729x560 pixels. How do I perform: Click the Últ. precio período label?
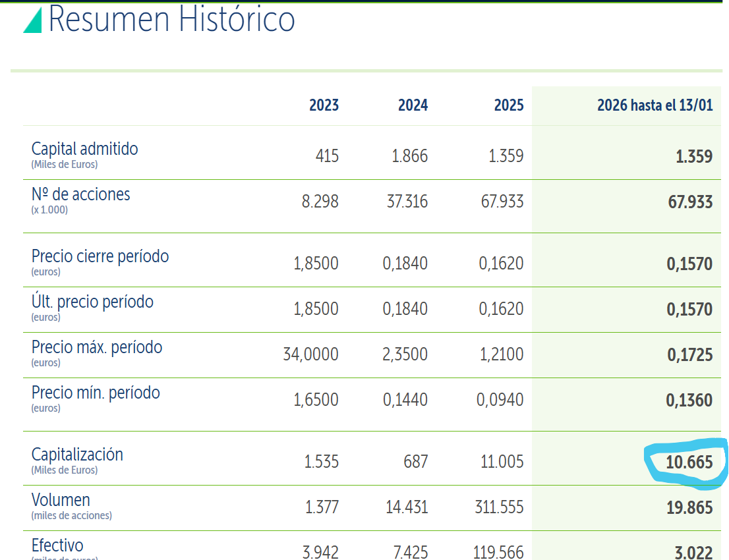pos(92,302)
